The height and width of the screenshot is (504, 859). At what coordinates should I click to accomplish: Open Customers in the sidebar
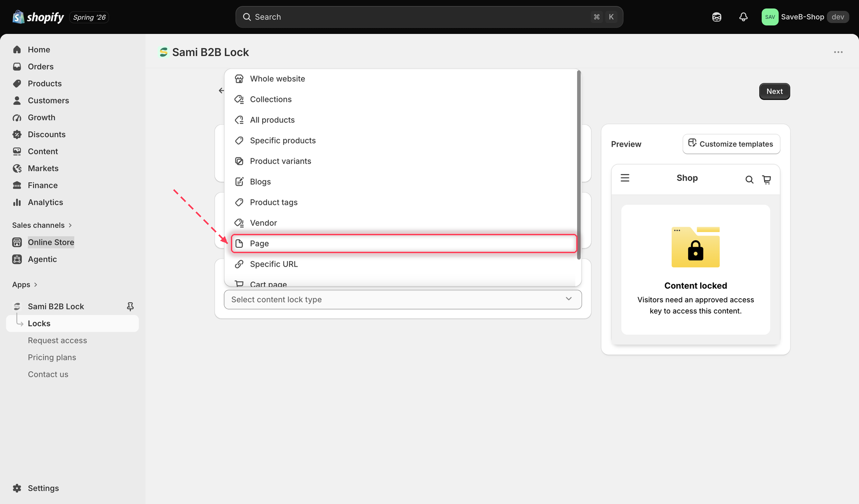(48, 101)
